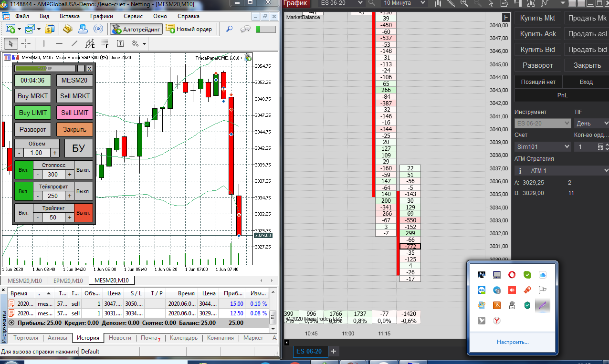Open the Sim101 account dropdown

(543, 146)
